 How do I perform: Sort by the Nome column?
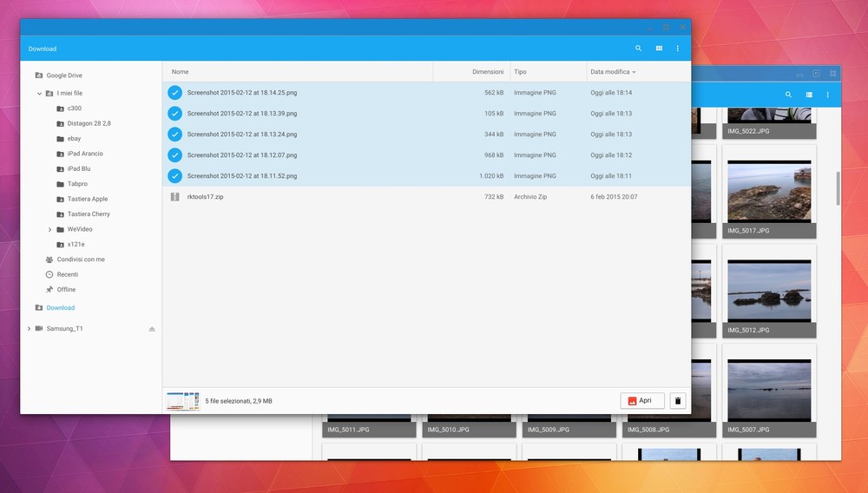(x=180, y=72)
